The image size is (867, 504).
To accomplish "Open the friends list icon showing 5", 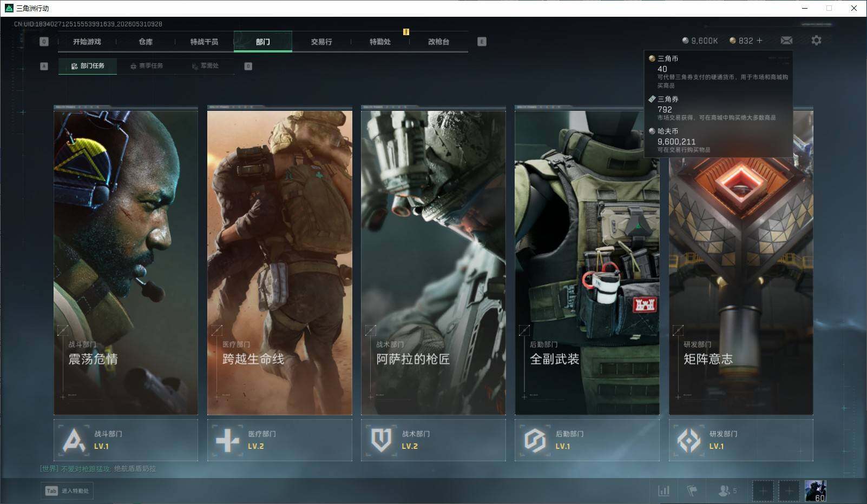I will point(727,490).
